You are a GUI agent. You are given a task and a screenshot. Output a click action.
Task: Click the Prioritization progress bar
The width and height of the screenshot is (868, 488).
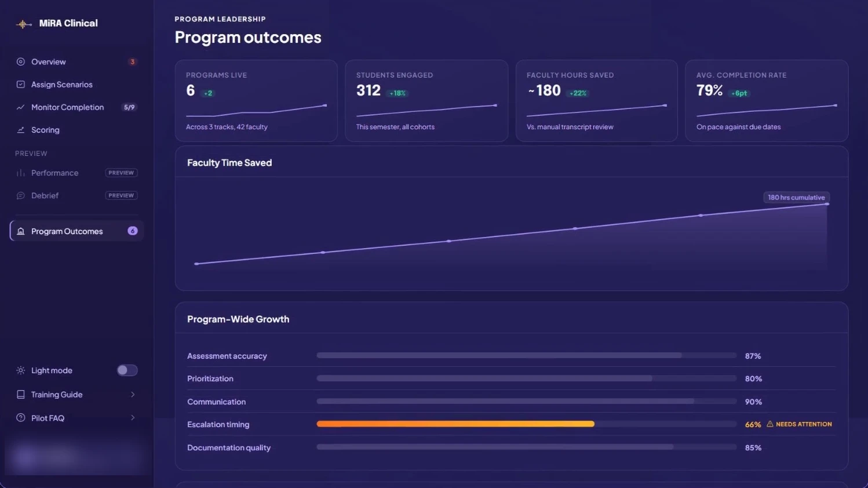point(526,378)
